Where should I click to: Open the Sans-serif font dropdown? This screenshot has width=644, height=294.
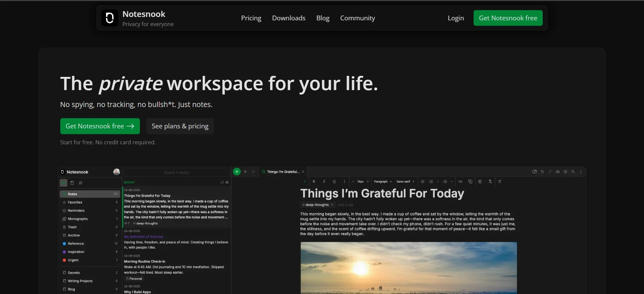point(406,182)
